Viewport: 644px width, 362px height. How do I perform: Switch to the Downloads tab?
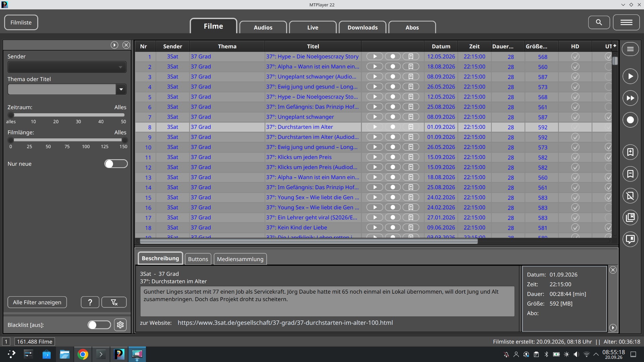tap(362, 27)
